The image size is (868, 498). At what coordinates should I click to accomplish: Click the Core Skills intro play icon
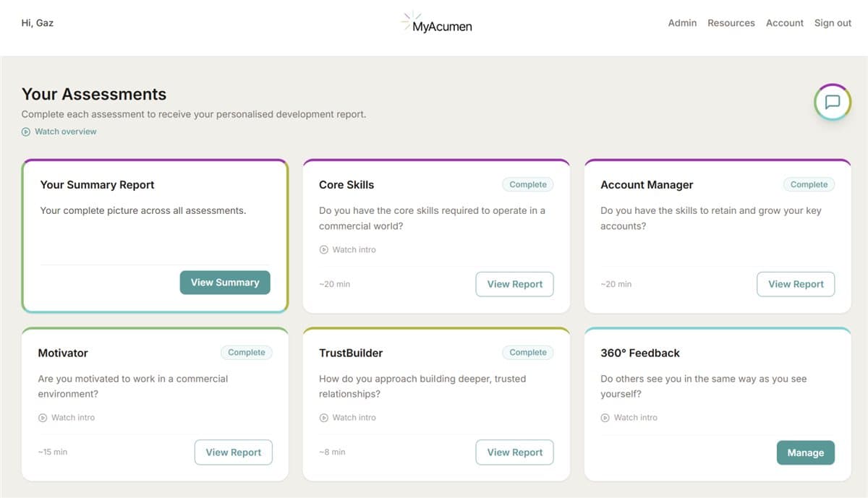[323, 249]
